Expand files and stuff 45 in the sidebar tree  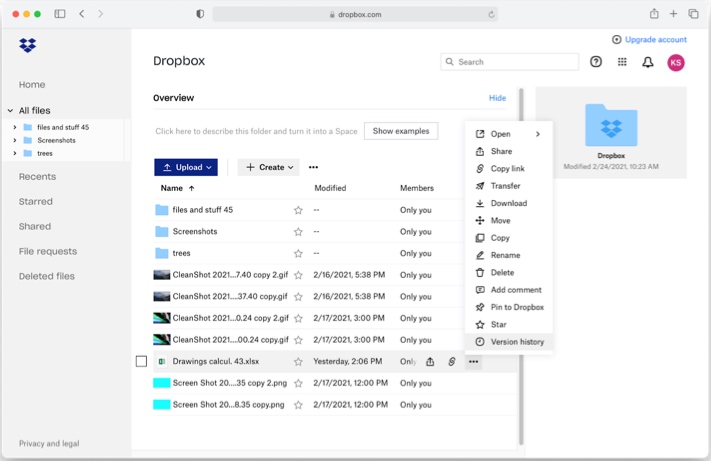click(x=15, y=127)
